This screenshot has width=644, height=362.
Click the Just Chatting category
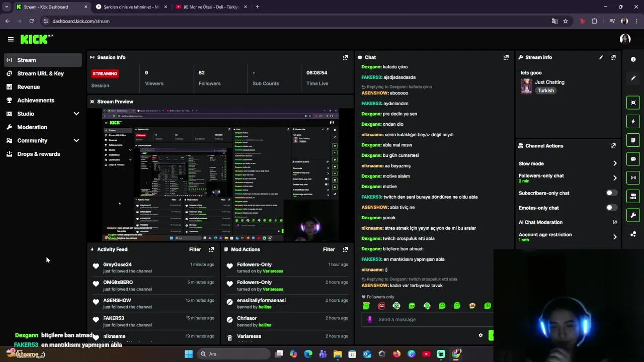[x=549, y=82]
